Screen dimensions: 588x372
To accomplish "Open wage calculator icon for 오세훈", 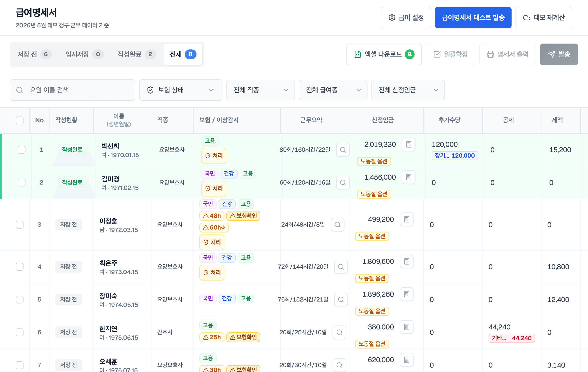I will [x=406, y=360].
